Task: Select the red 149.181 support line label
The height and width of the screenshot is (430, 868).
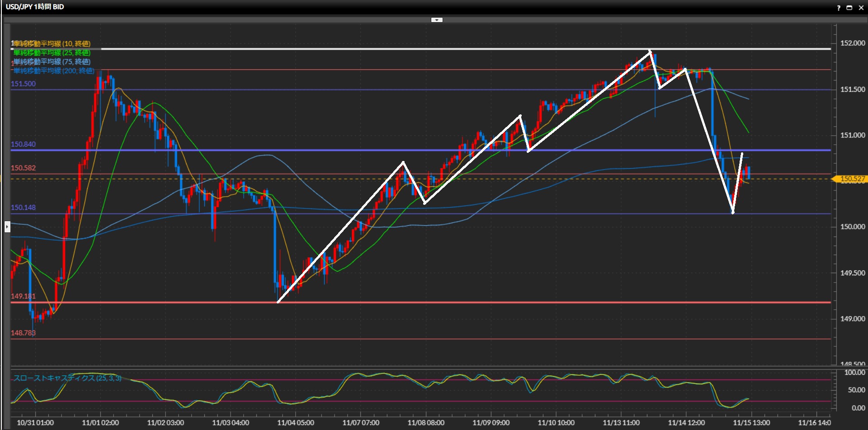Action: pyautogui.click(x=23, y=296)
